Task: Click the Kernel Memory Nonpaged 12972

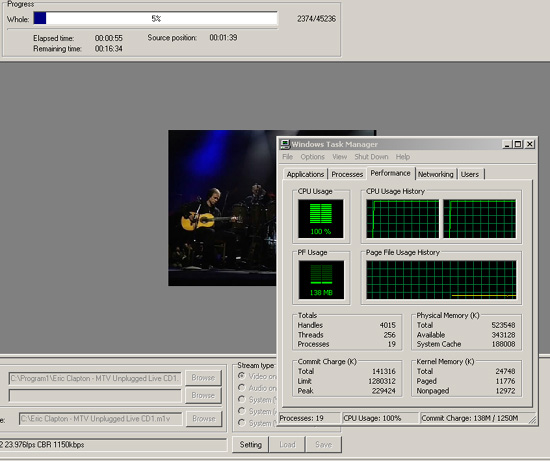Action: click(x=505, y=390)
